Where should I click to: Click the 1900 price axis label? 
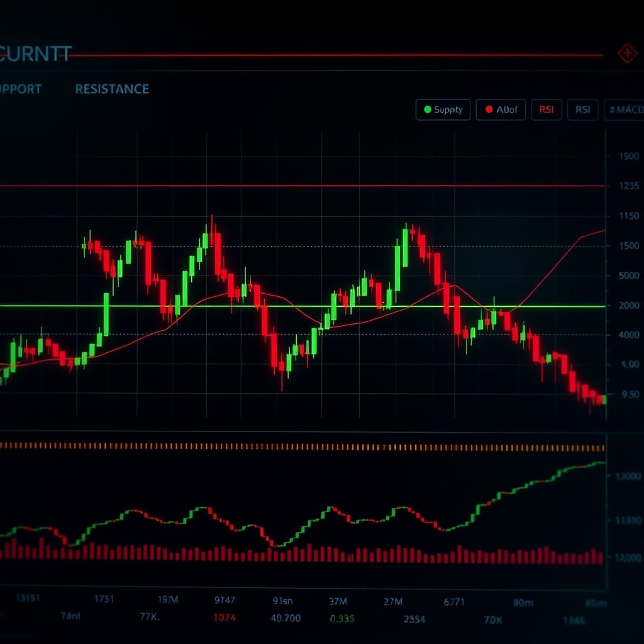pyautogui.click(x=629, y=156)
